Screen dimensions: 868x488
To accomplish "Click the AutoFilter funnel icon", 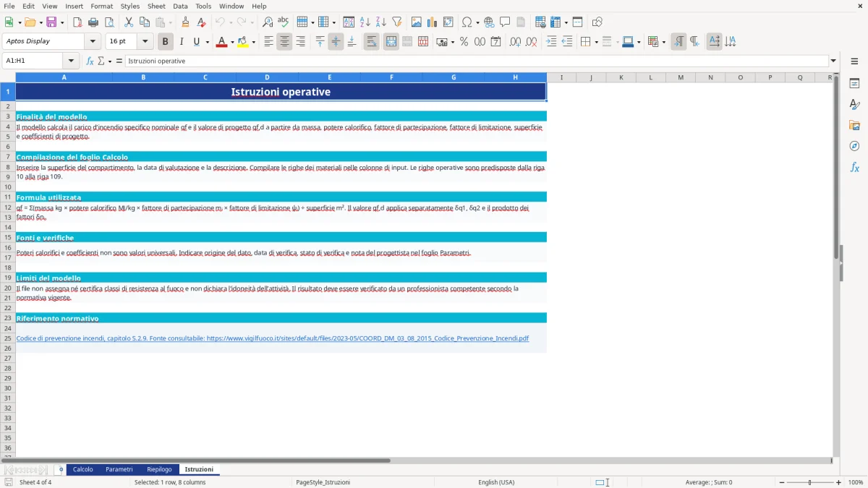I will tap(396, 22).
